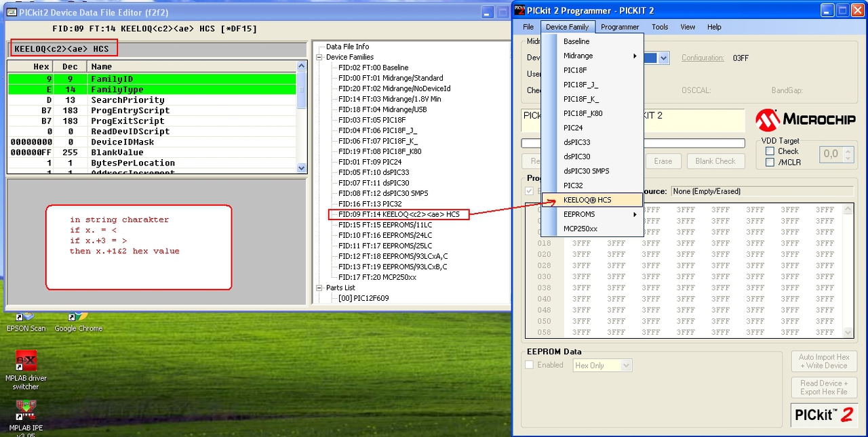Open the Help menu
Viewport: 868px width, 437px height.
(714, 27)
